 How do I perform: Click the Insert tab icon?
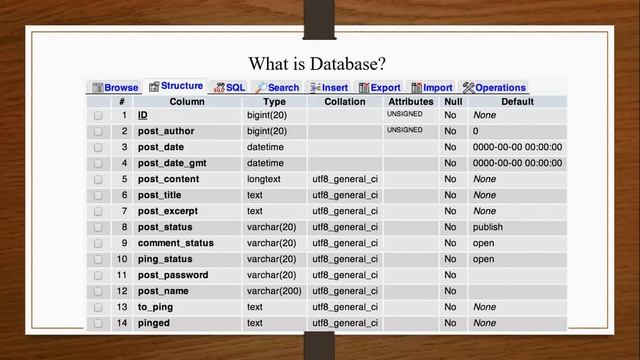(315, 88)
